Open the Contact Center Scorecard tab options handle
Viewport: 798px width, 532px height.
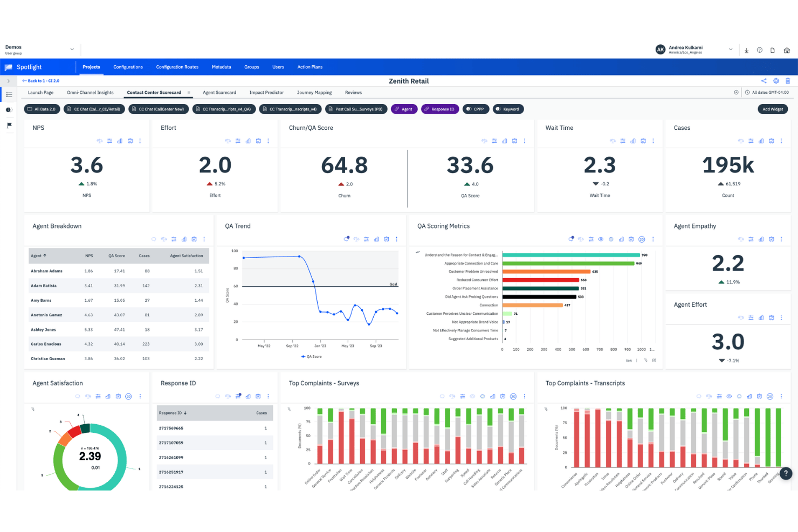coord(189,93)
